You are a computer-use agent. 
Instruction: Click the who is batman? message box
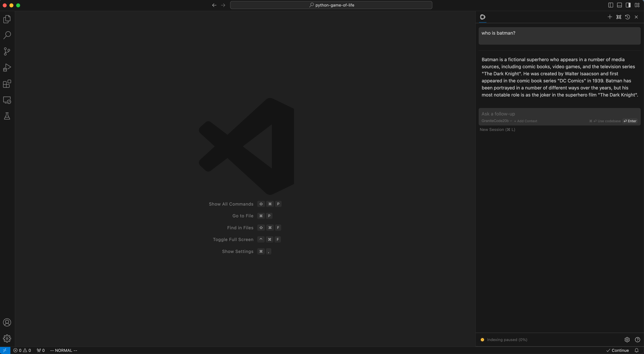[560, 36]
